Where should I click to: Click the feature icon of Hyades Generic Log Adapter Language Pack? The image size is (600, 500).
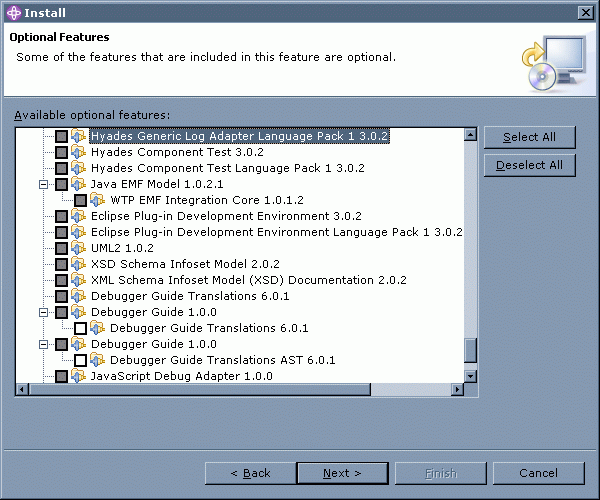click(78, 136)
